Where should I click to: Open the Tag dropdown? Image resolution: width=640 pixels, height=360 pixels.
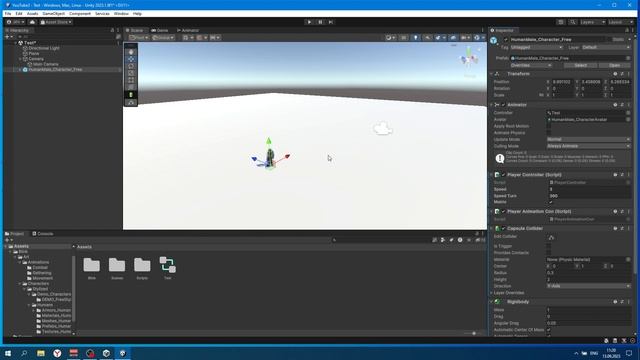point(536,47)
